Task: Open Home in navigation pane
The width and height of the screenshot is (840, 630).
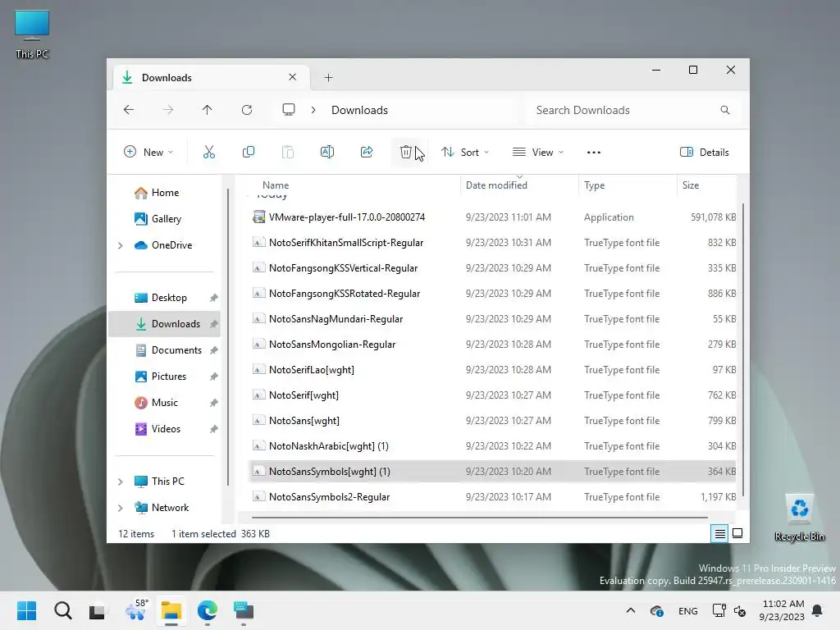Action: tap(165, 193)
